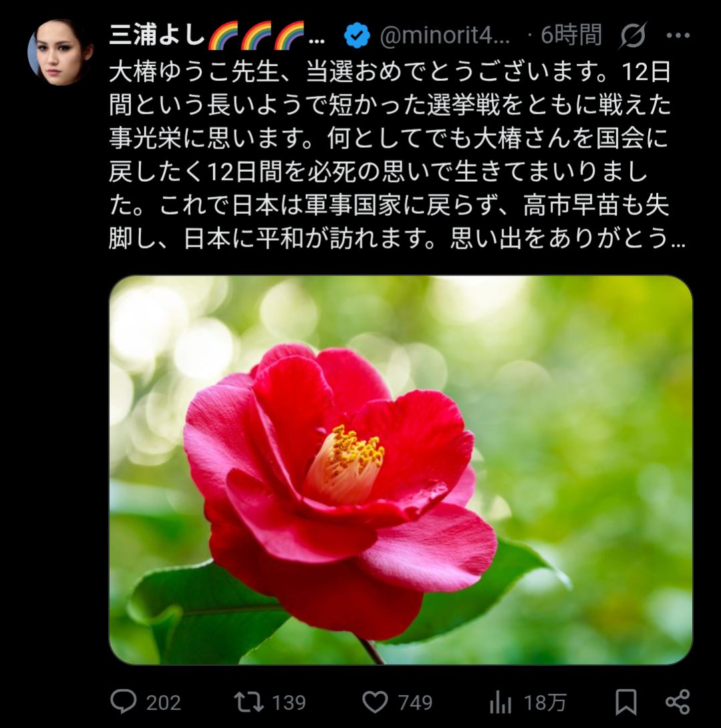
Task: Open the 三浦よし display name profile link
Action: [217, 35]
